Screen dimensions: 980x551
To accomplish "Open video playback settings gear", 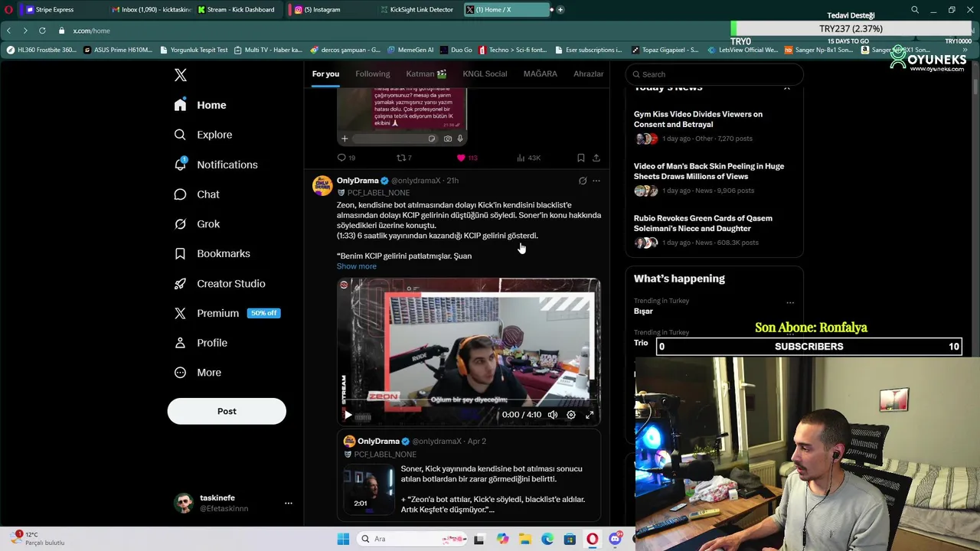I will pyautogui.click(x=571, y=415).
